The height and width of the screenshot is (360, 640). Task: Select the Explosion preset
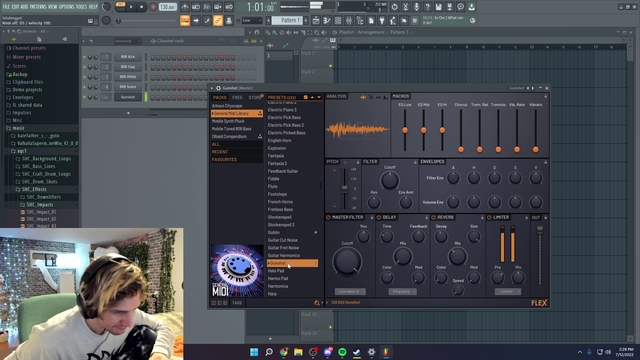click(277, 148)
